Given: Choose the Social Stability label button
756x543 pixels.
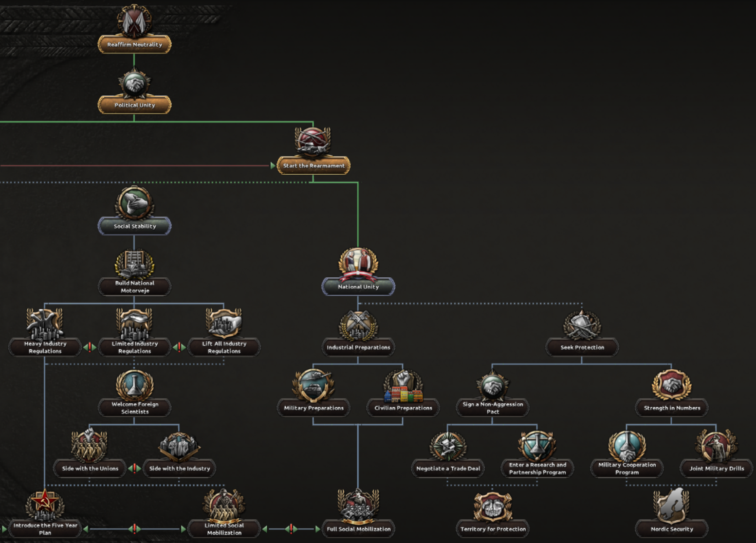Looking at the screenshot, I should click(134, 226).
